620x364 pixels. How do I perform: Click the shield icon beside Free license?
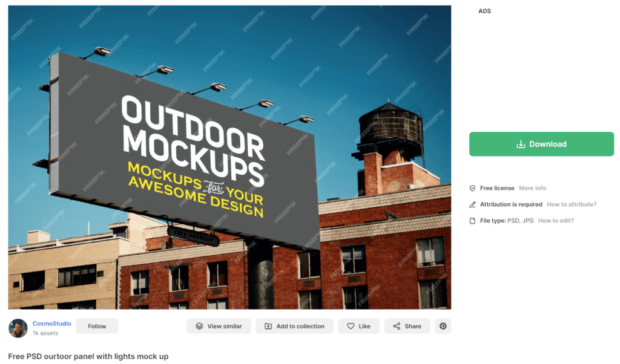472,188
